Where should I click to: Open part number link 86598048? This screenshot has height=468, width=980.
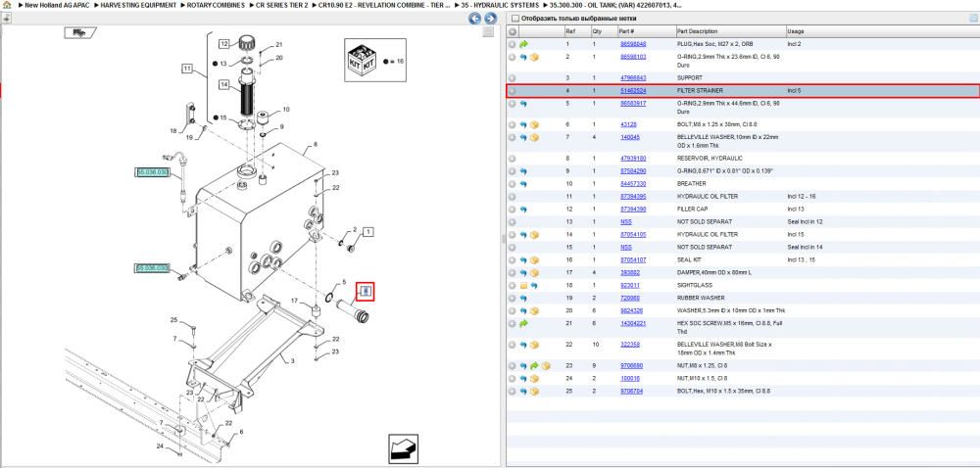click(632, 44)
